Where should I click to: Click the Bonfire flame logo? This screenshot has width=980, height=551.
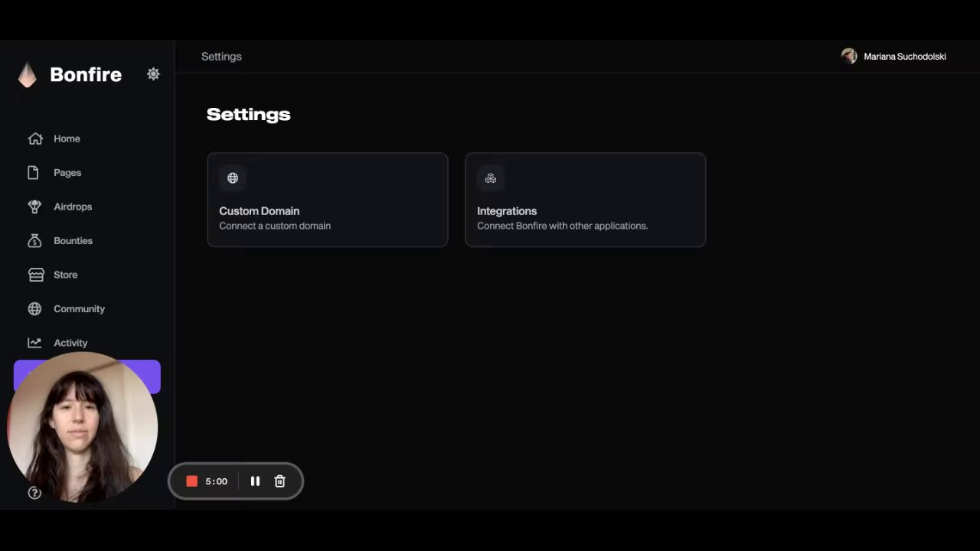[x=28, y=75]
